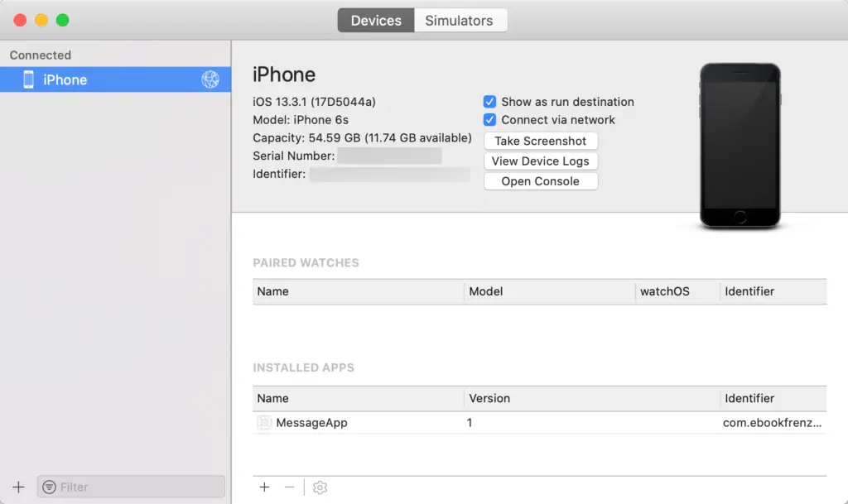This screenshot has height=504, width=848.
Task: Click the Identifier header in Paired Watches
Action: 773,291
